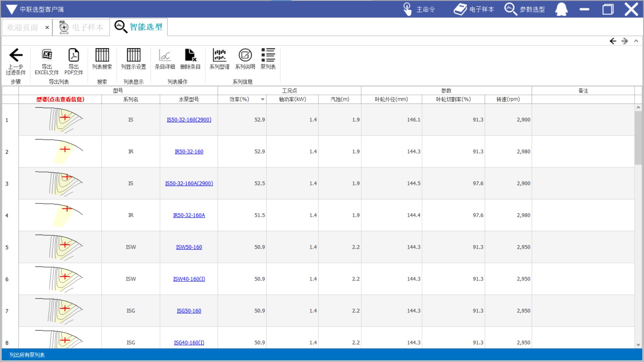Click curve thumbnail for row 3

pos(60,183)
